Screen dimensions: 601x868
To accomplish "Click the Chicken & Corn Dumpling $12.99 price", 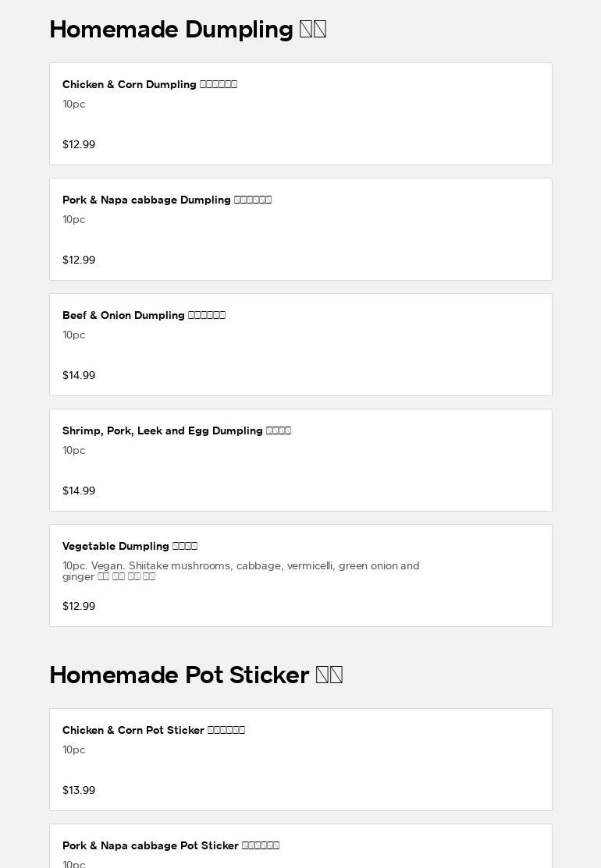I will click(x=79, y=144).
